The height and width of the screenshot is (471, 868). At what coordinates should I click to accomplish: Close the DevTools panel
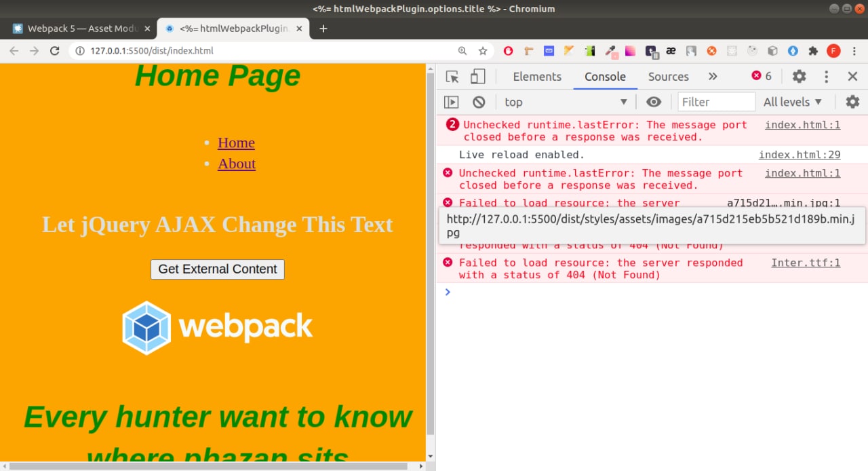pos(852,77)
